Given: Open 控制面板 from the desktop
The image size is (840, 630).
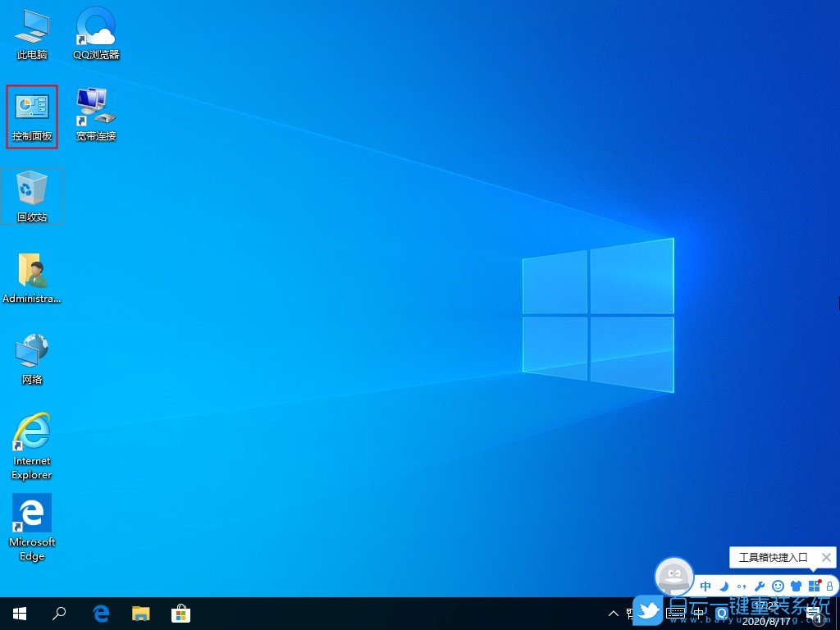Looking at the screenshot, I should pyautogui.click(x=31, y=115).
